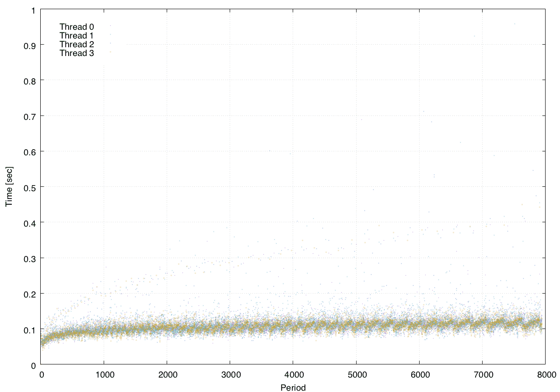The width and height of the screenshot is (560, 392).
Task: Click the Thread 0 legend label
Action: (x=77, y=27)
